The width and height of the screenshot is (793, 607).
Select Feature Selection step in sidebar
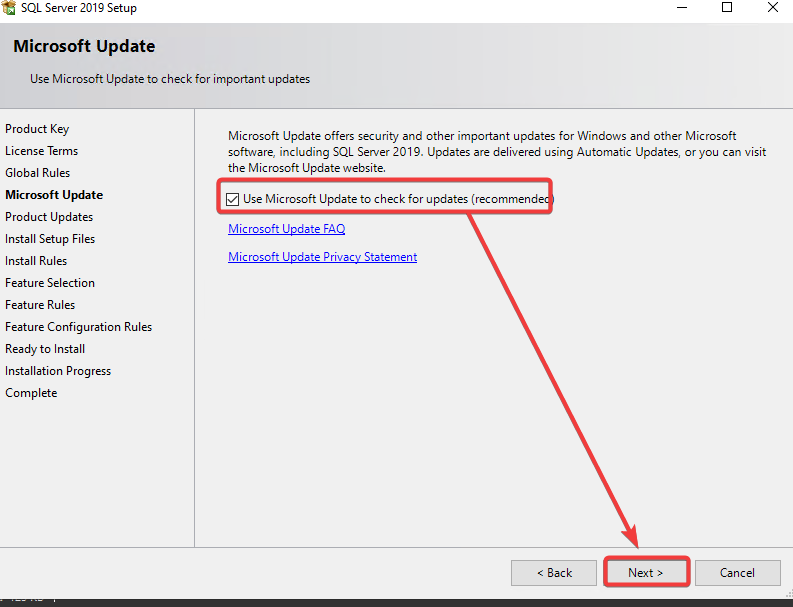pyautogui.click(x=50, y=283)
